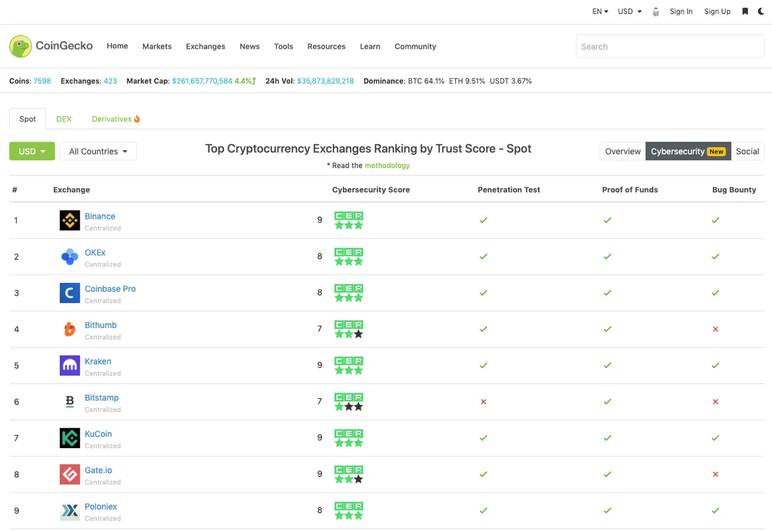Open the Coinbase Pro name link
The image size is (772, 532).
(x=110, y=289)
